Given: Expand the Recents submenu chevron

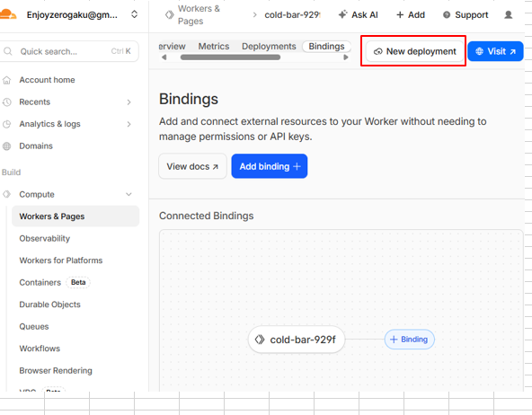Looking at the screenshot, I should (x=129, y=102).
